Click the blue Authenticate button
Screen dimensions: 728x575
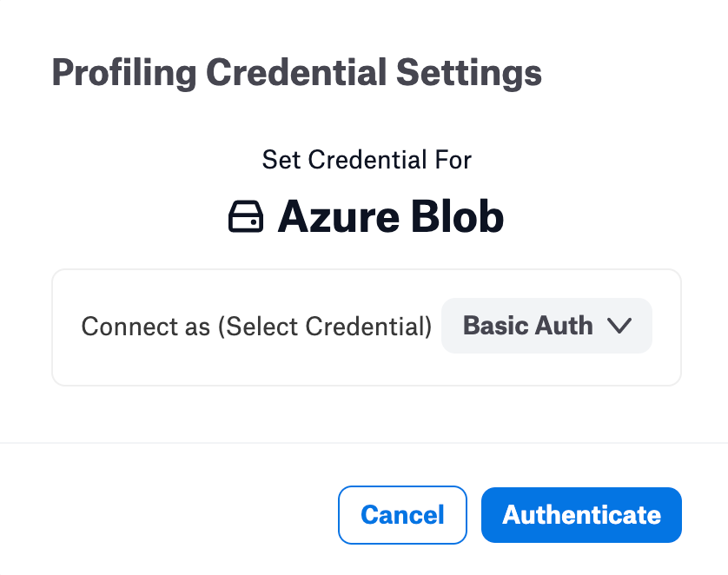pos(581,515)
